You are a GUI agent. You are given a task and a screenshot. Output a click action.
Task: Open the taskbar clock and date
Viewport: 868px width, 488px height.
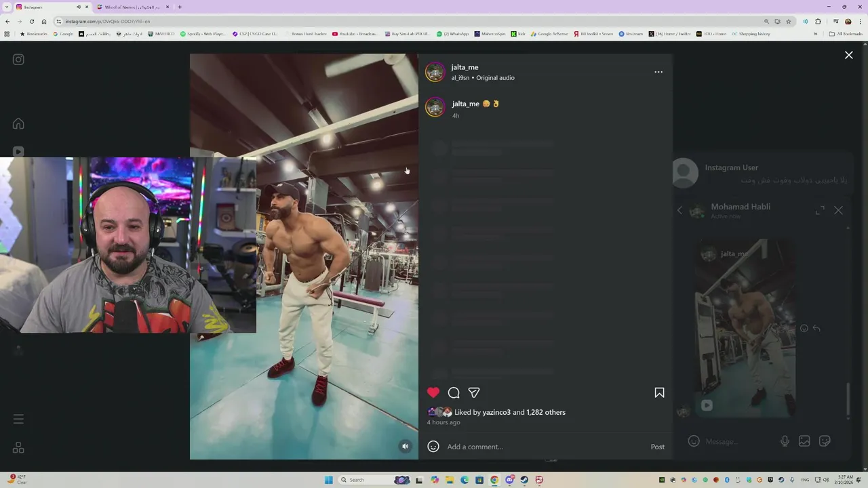tap(845, 480)
